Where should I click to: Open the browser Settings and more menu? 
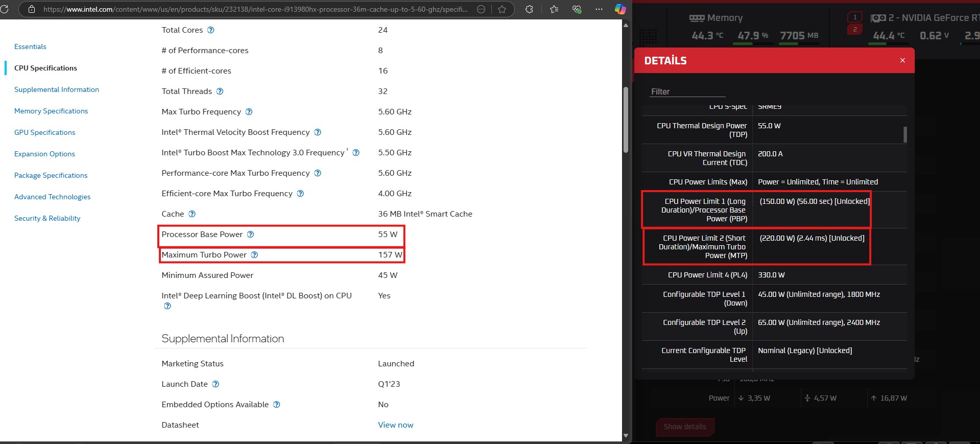pyautogui.click(x=599, y=9)
